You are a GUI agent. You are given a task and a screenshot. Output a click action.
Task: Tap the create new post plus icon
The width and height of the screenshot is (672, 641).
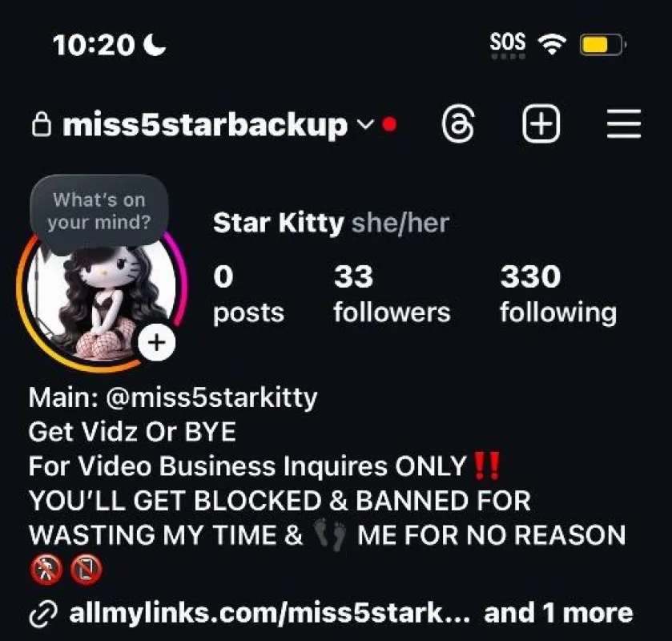(541, 123)
